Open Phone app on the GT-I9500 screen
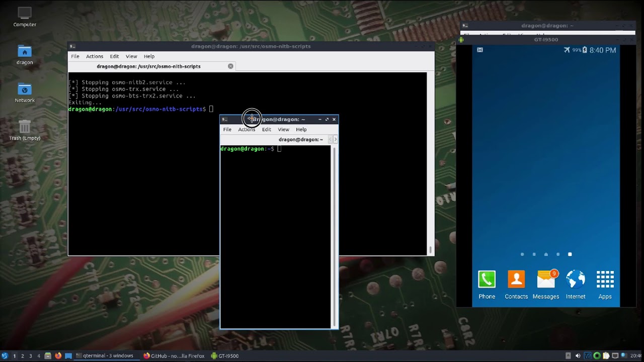 (x=487, y=285)
